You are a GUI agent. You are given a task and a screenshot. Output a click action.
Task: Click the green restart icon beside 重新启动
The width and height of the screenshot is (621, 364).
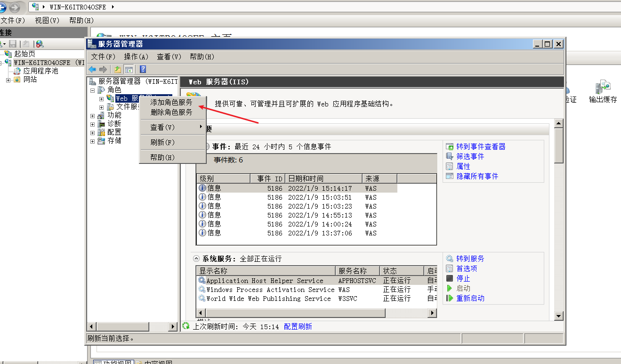[x=450, y=298]
